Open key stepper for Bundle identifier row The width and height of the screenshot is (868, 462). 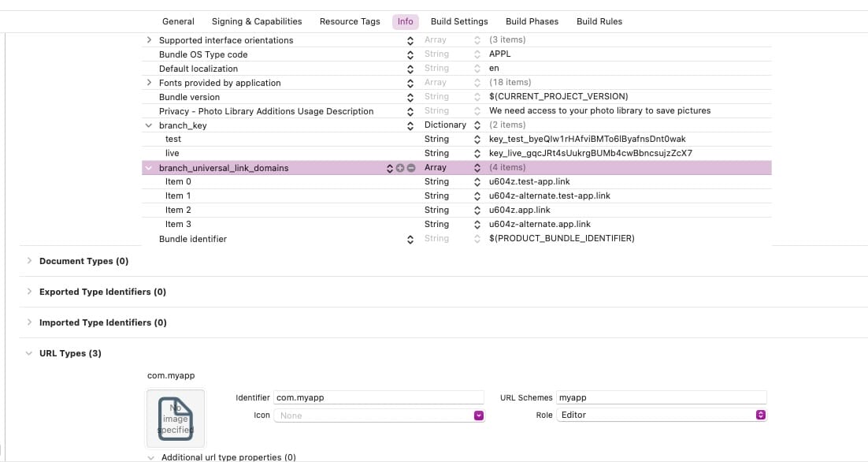pyautogui.click(x=410, y=240)
